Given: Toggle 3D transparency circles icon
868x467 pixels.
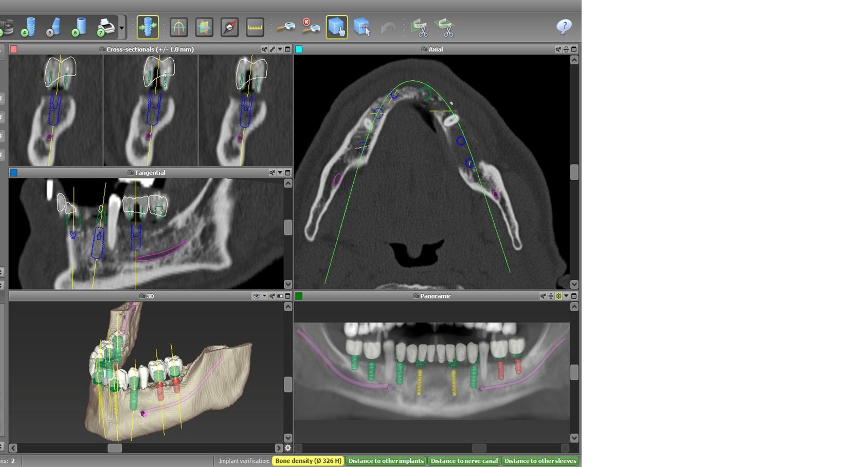Looking at the screenshot, I should [280, 296].
